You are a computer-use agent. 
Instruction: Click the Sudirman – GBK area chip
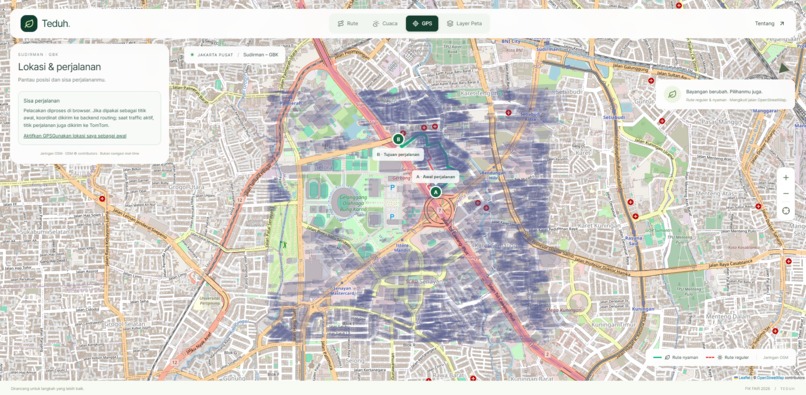(260, 55)
